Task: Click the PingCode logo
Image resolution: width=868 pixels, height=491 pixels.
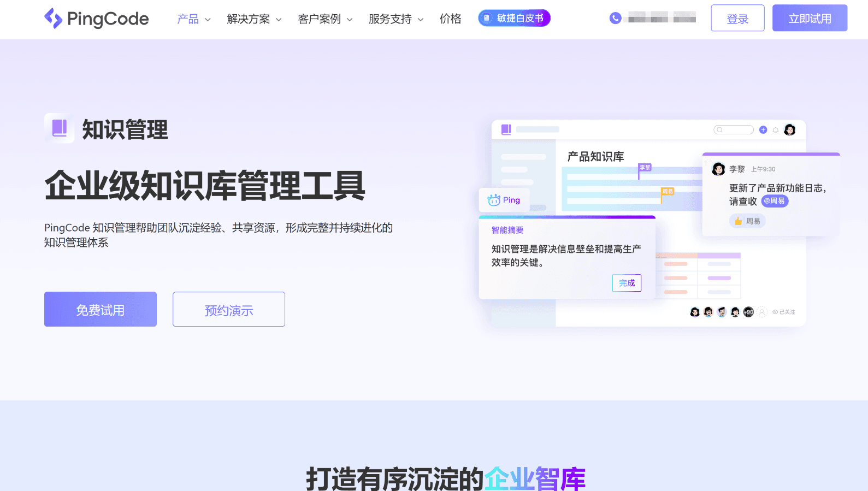Action: tap(97, 19)
